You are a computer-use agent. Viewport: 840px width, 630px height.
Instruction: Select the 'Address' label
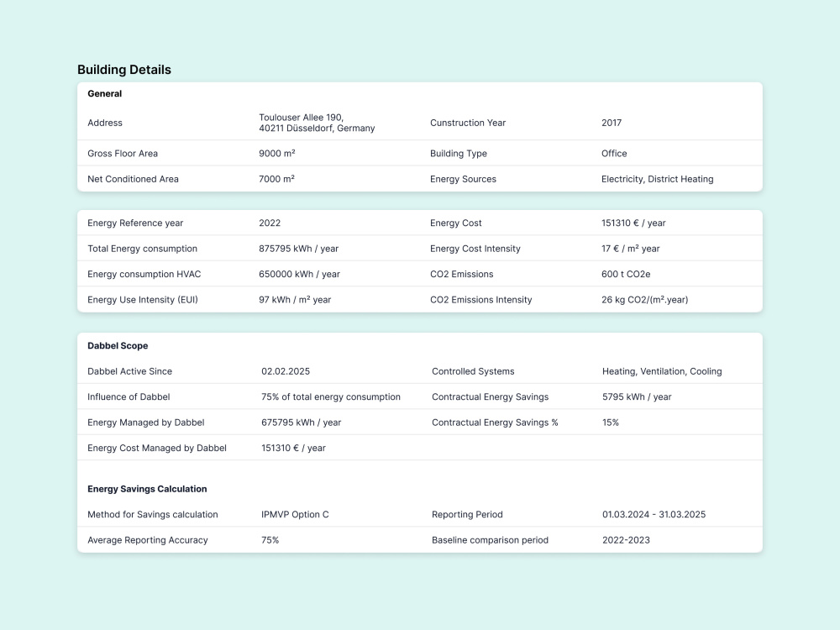pyautogui.click(x=105, y=123)
